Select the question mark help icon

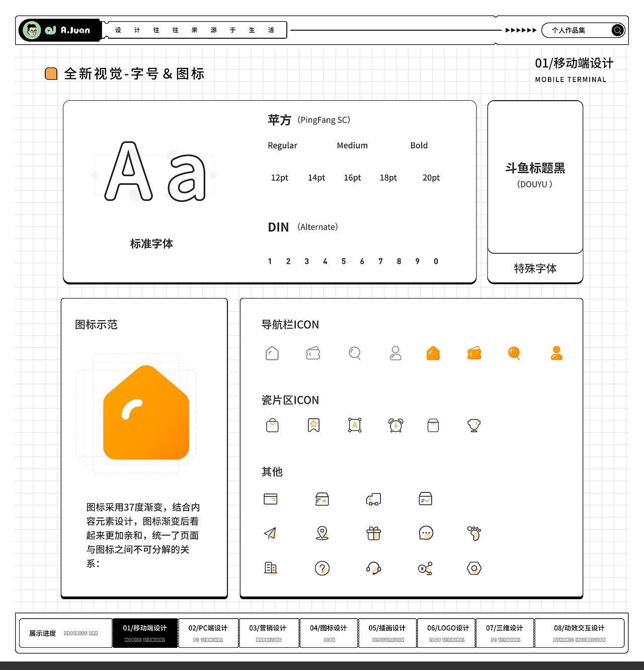tap(322, 568)
